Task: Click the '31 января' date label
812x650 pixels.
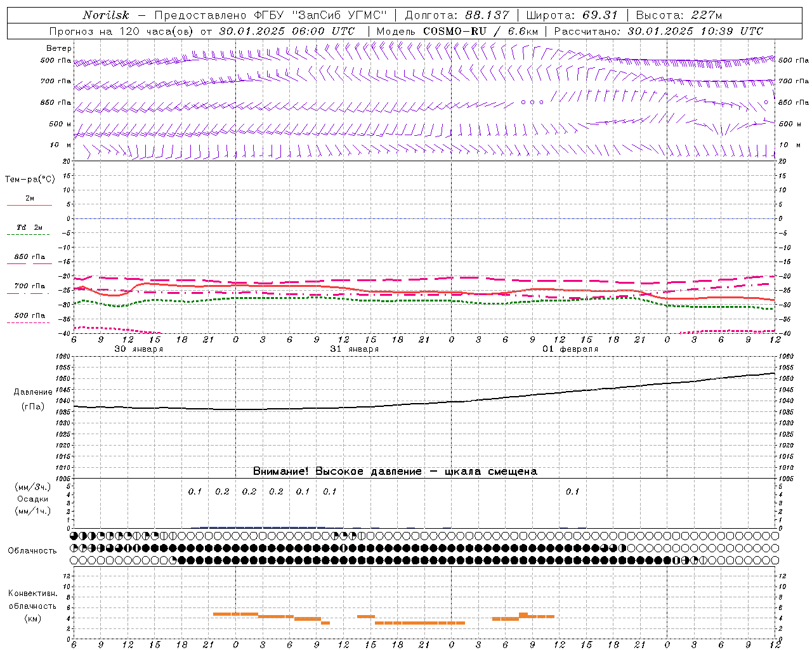Action: point(354,349)
